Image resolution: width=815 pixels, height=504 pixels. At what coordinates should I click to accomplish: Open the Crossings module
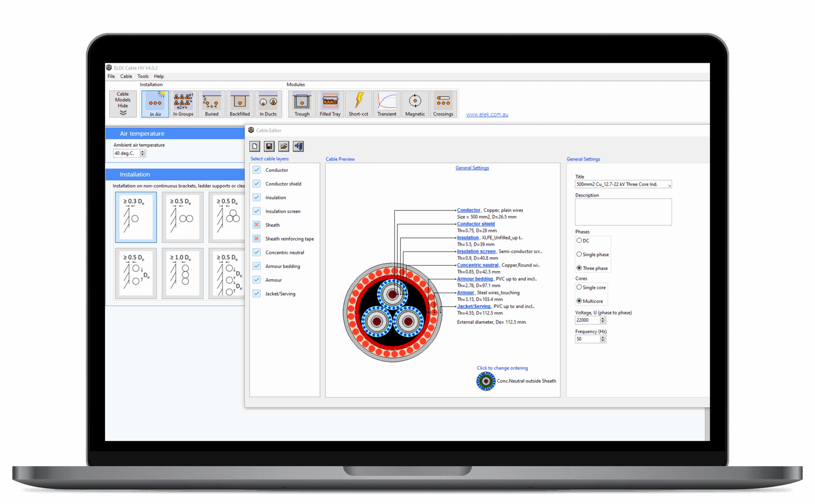coord(443,104)
